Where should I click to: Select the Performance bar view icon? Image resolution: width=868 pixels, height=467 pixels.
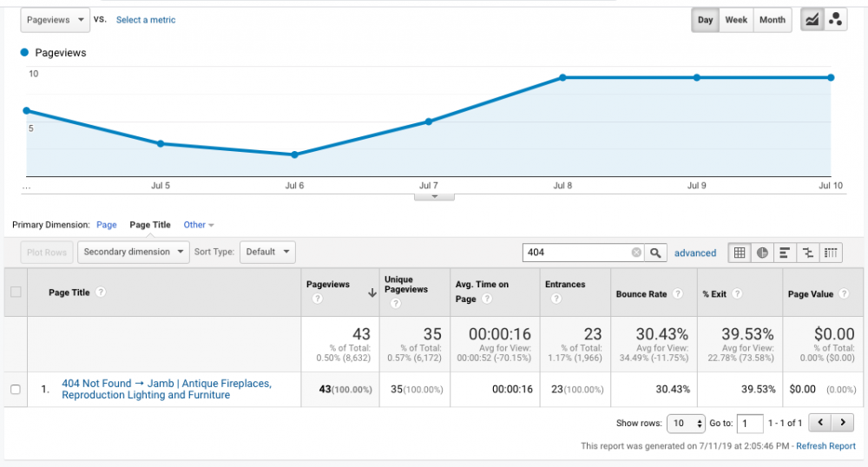785,253
